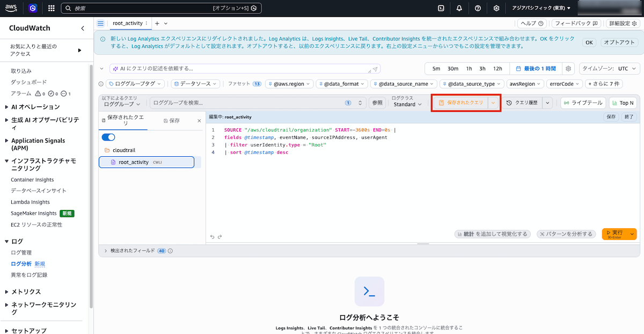Click OK in the info banner

point(589,42)
